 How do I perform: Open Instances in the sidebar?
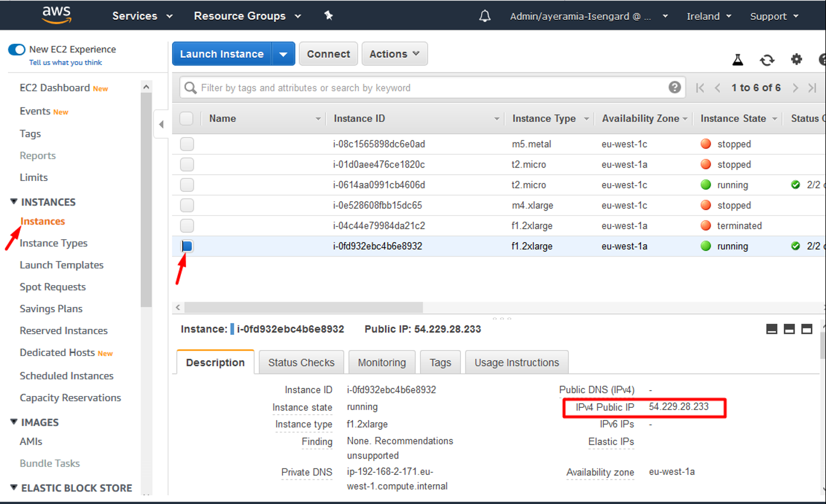coord(43,221)
